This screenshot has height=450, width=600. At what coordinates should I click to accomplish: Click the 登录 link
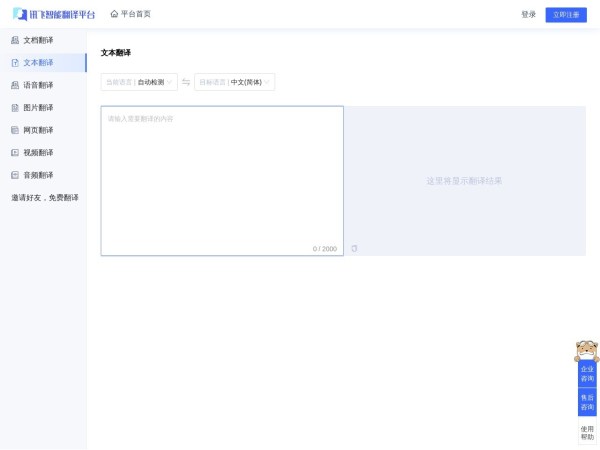coord(528,14)
